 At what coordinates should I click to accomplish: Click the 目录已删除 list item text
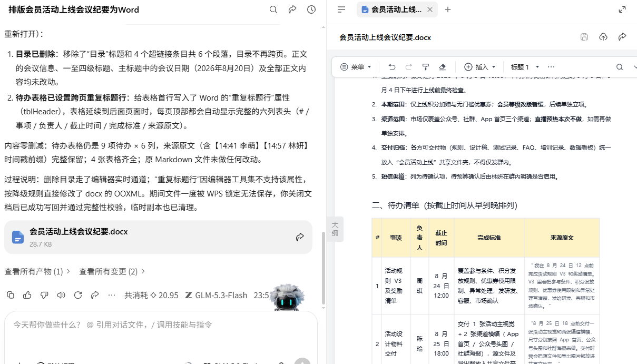[161, 68]
